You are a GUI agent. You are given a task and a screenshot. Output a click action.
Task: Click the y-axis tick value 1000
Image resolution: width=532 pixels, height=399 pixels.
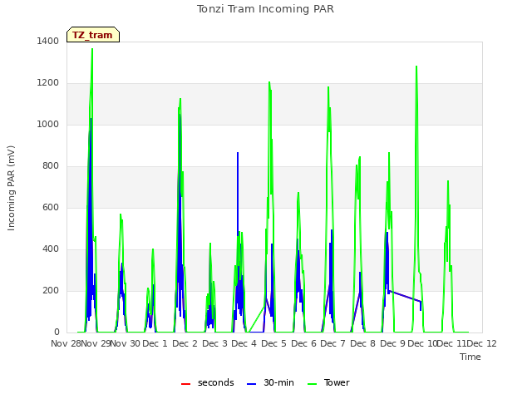click(x=48, y=124)
